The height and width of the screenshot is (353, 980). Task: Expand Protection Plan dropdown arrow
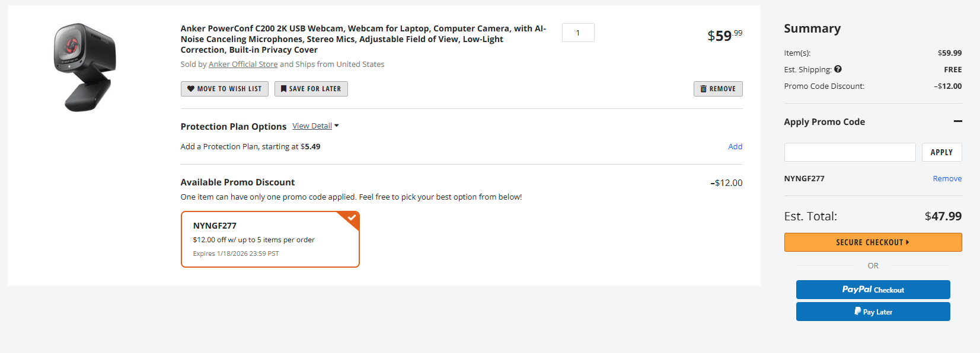(x=337, y=126)
